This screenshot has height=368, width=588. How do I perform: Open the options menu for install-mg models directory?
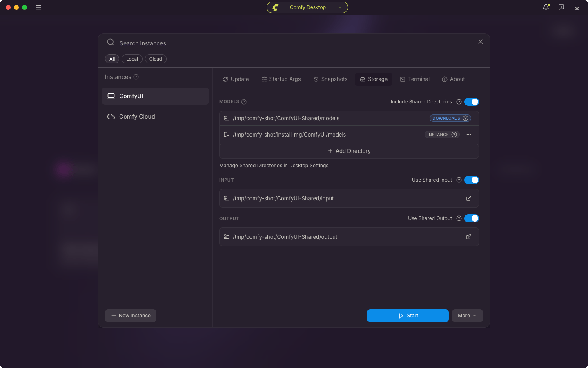[x=469, y=135]
